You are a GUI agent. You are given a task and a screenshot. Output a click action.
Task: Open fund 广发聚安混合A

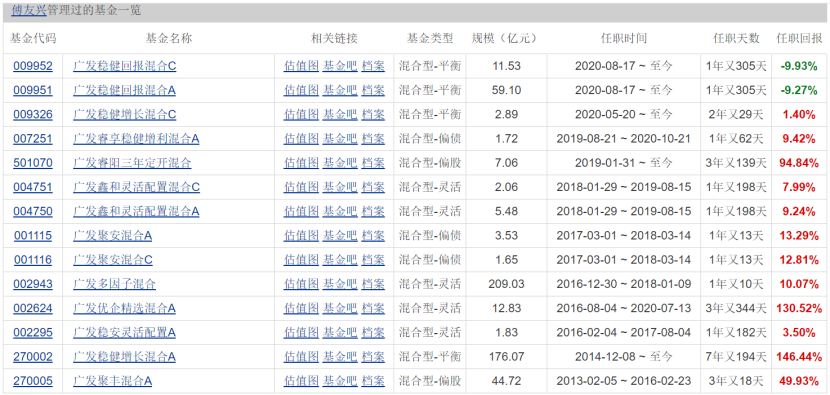click(x=112, y=236)
